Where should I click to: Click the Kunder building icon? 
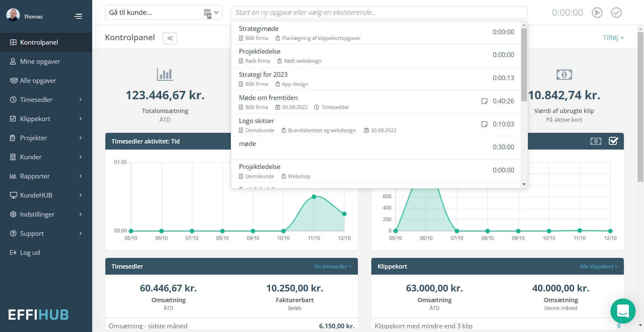13,157
